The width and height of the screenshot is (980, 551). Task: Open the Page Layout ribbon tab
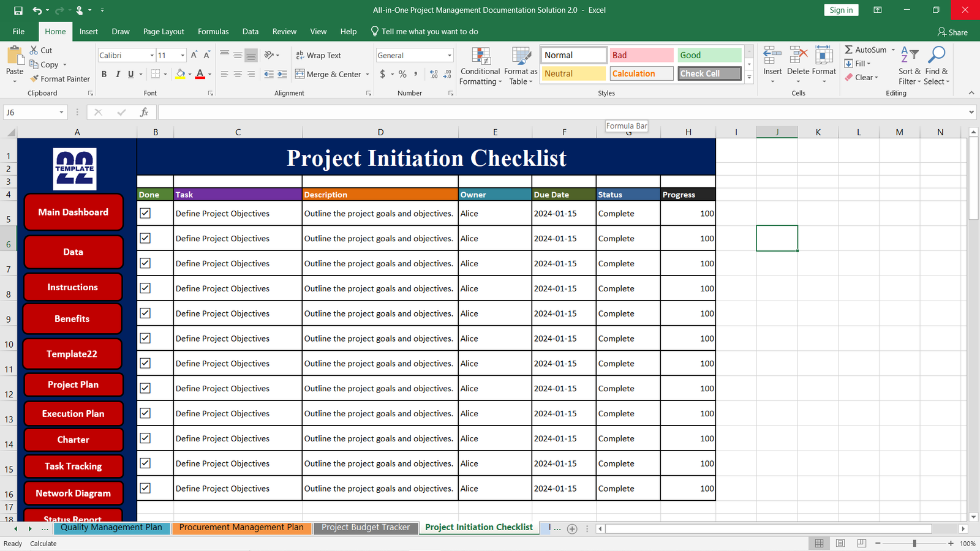pos(164,31)
